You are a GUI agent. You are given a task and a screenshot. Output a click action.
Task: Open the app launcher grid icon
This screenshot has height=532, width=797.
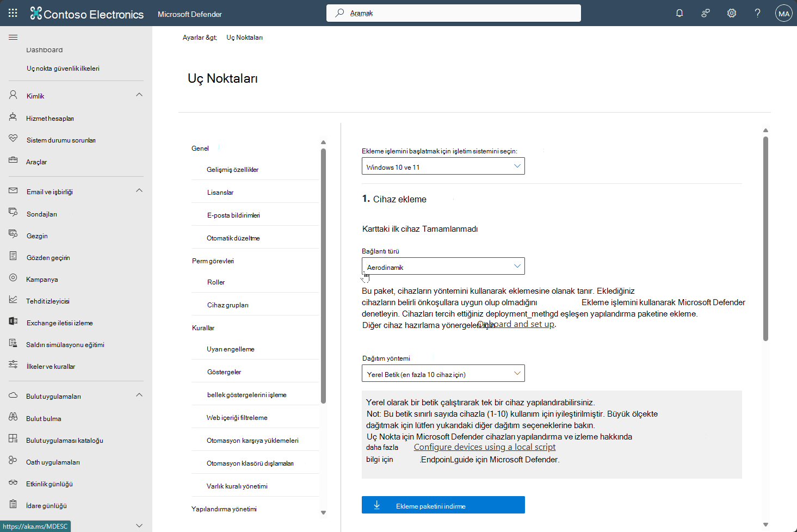13,13
